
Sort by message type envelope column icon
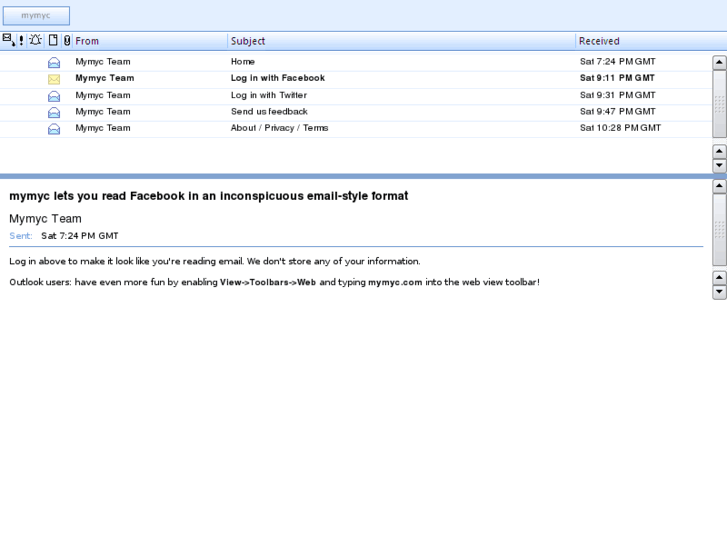[8, 40]
